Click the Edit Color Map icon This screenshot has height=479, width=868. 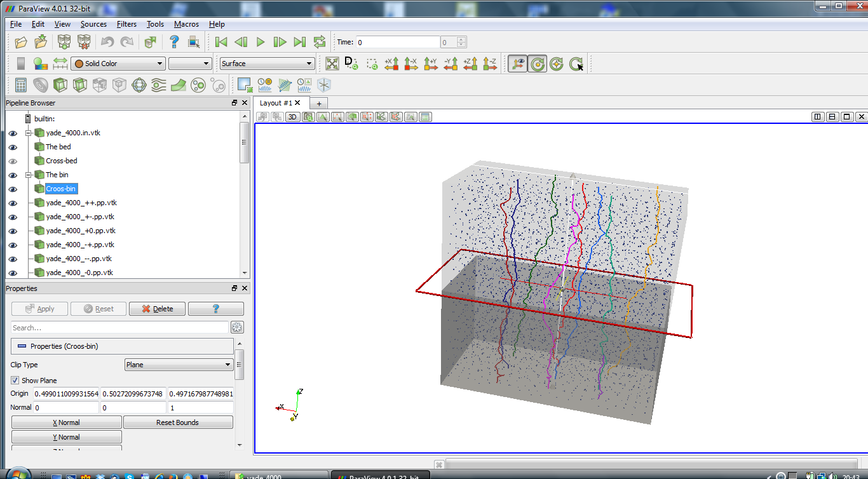(41, 64)
